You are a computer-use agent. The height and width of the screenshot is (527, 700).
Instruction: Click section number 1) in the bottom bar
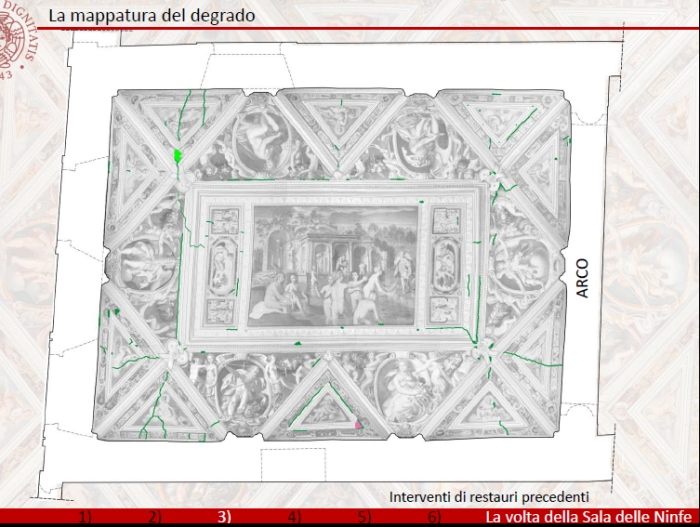click(x=85, y=517)
